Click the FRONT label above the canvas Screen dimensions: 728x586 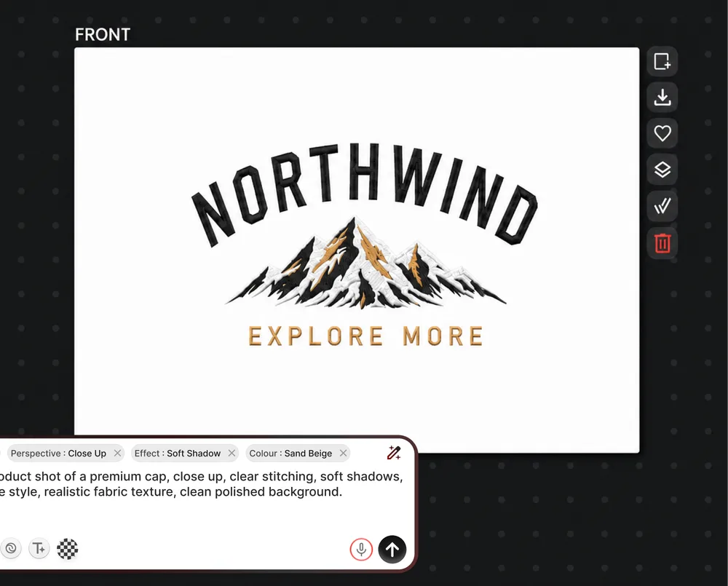pyautogui.click(x=103, y=34)
